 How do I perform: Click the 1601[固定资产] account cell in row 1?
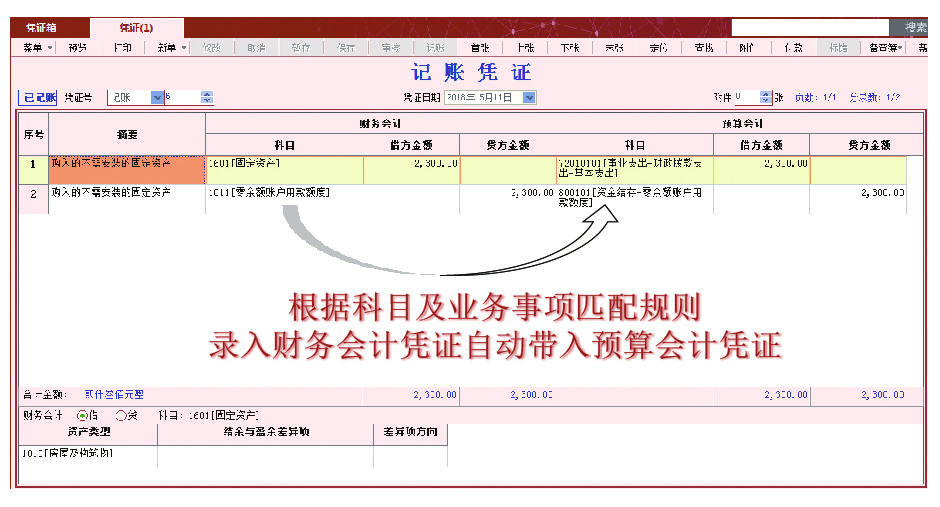[x=284, y=169]
